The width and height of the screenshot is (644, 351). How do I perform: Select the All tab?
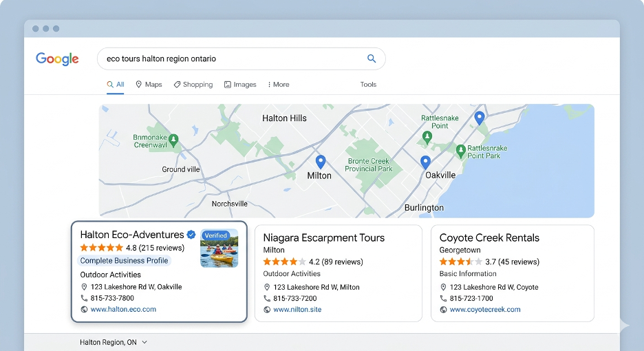pos(116,84)
